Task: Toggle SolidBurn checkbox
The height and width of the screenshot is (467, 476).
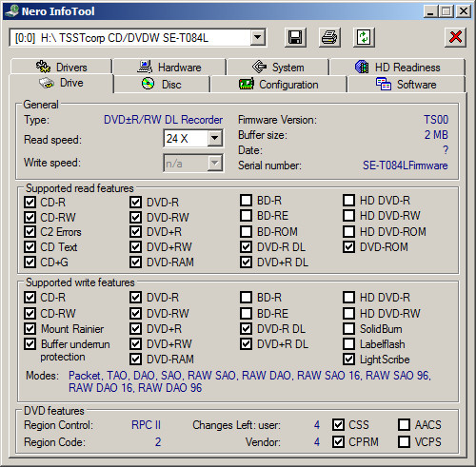Action: coord(349,328)
